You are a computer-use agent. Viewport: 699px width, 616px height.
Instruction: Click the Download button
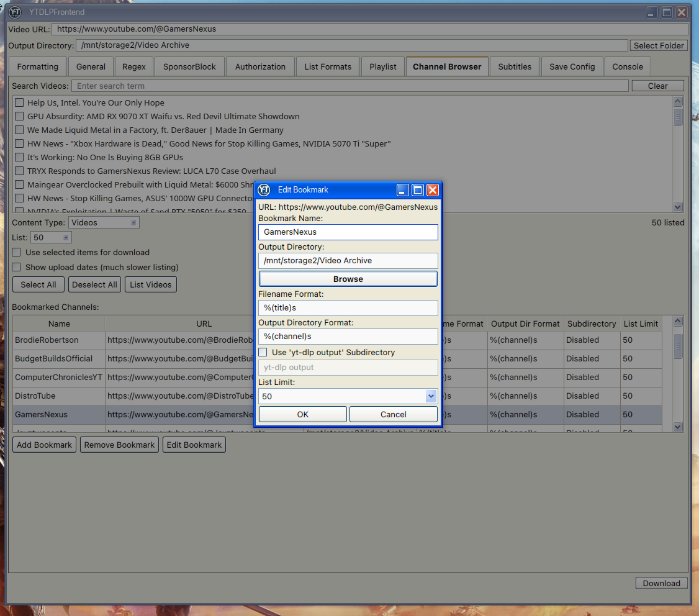(x=661, y=584)
